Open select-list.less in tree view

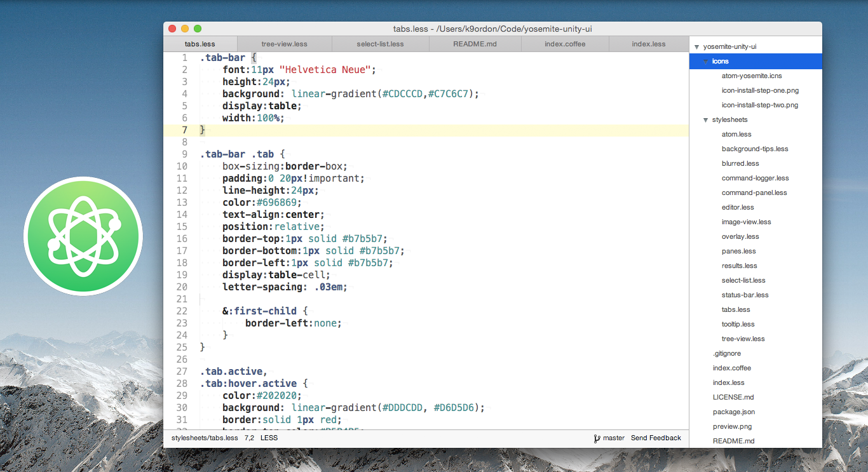pyautogui.click(x=743, y=280)
